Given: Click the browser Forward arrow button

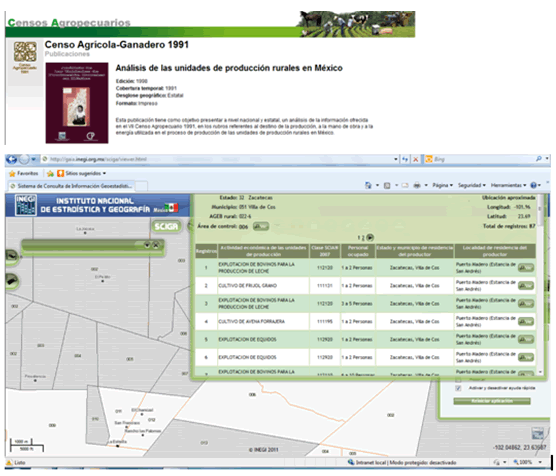Looking at the screenshot, I should [x=24, y=160].
